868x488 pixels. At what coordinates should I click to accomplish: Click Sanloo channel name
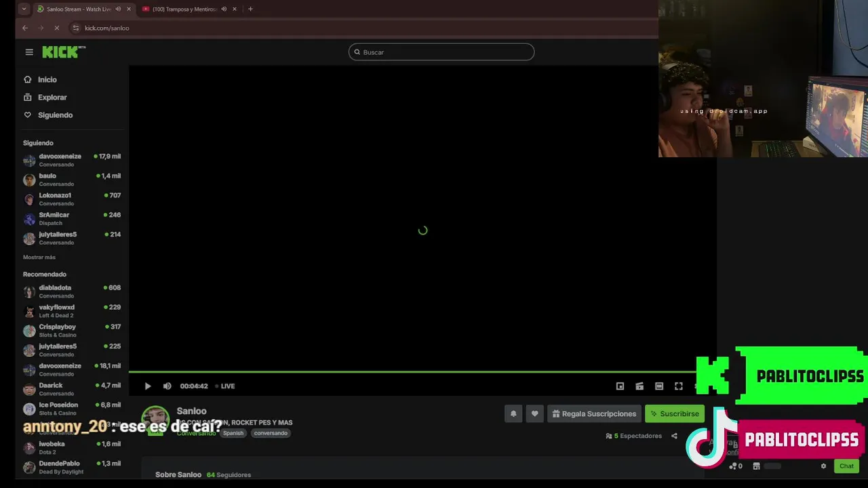pyautogui.click(x=191, y=411)
